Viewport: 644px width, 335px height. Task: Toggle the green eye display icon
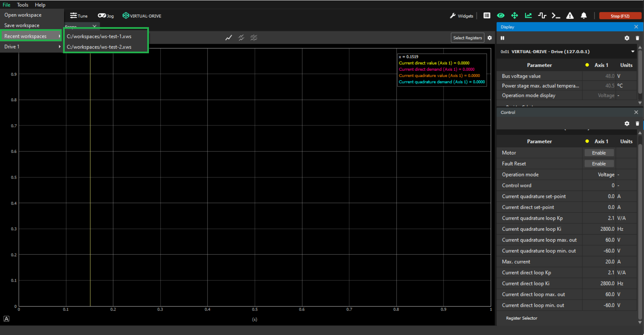[501, 16]
